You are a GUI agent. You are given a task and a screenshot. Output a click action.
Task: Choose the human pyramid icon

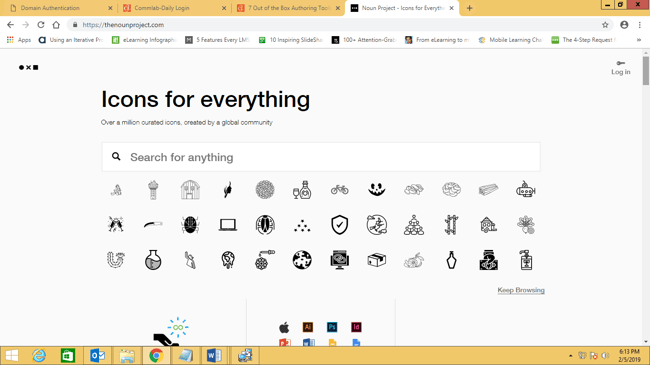point(414,225)
